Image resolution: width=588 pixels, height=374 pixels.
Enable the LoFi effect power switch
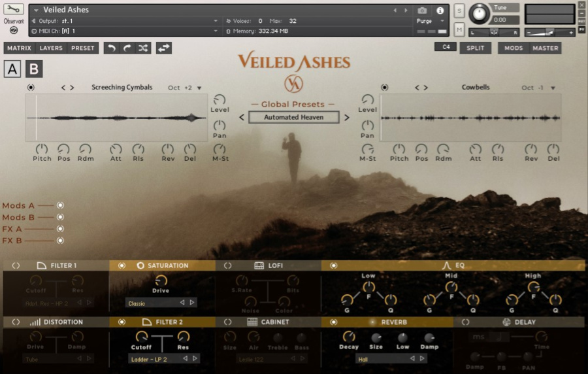tap(227, 265)
